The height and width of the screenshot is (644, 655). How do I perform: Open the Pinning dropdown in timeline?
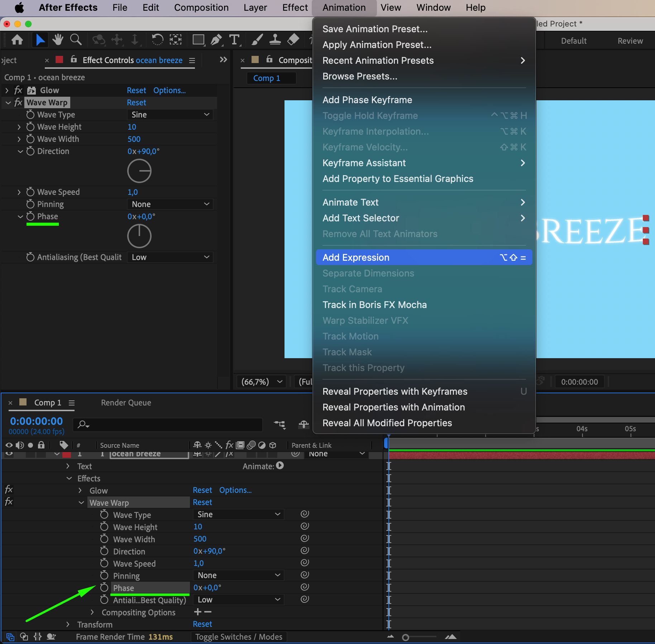click(238, 575)
